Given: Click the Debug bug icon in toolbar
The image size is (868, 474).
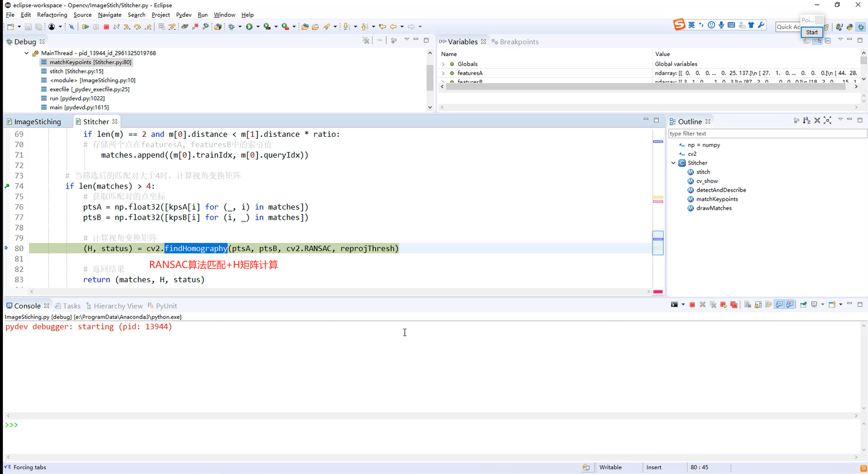Looking at the screenshot, I should (x=230, y=27).
